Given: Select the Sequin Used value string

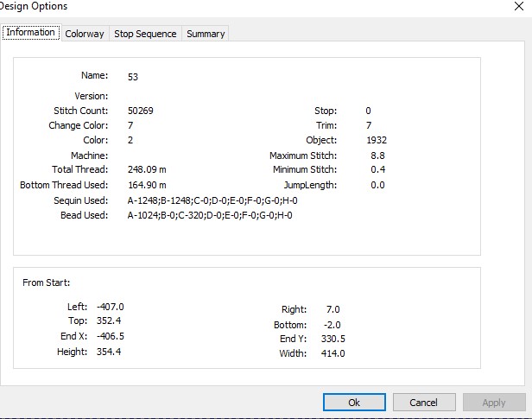Looking at the screenshot, I should [x=212, y=200].
